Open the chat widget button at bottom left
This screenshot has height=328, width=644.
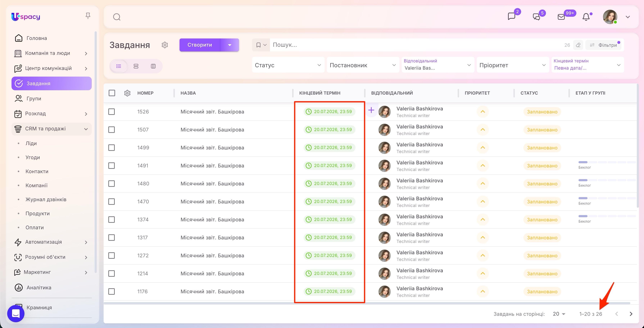click(x=16, y=313)
